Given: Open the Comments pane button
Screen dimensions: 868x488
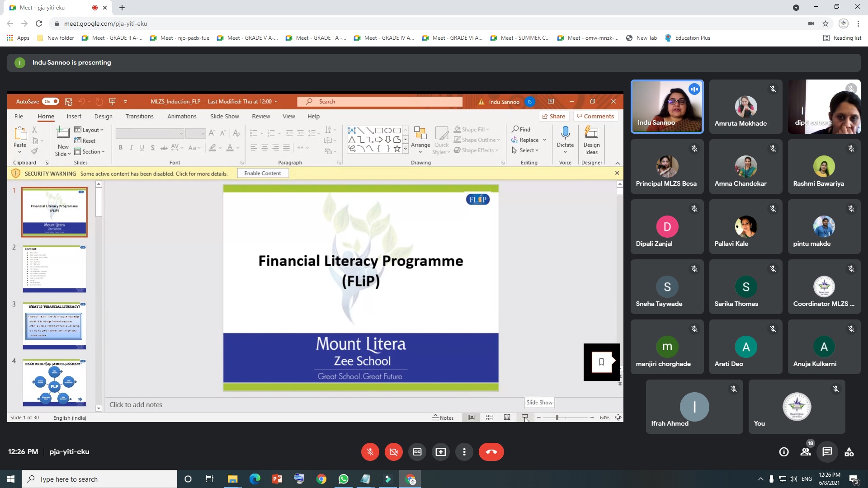Looking at the screenshot, I should tap(595, 116).
